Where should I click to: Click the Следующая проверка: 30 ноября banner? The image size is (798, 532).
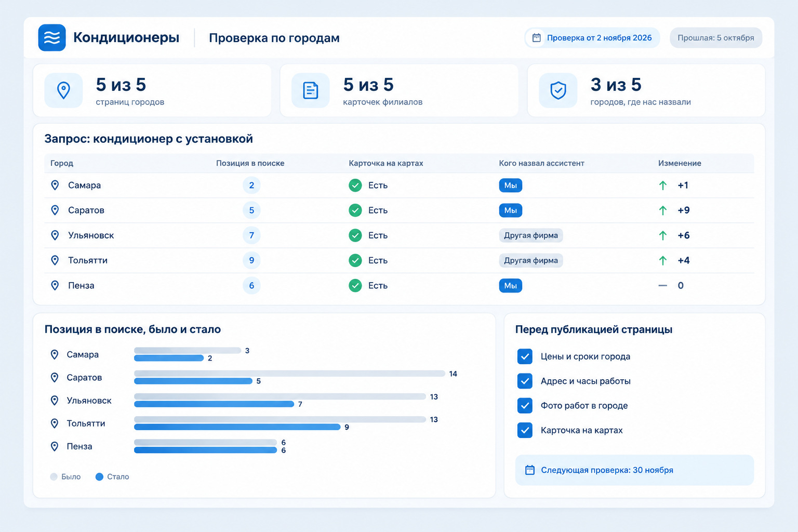click(x=634, y=470)
